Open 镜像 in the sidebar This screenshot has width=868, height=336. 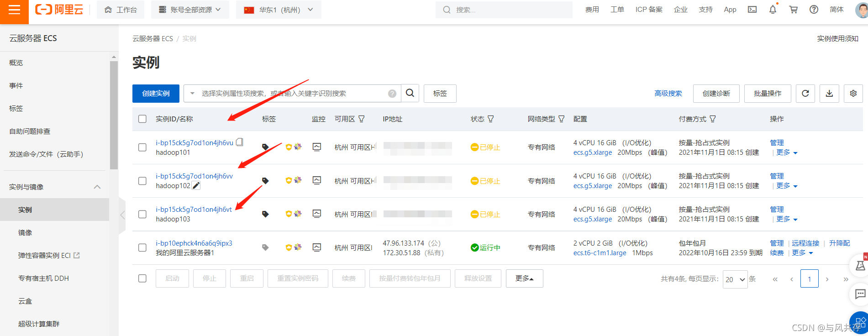tap(25, 232)
